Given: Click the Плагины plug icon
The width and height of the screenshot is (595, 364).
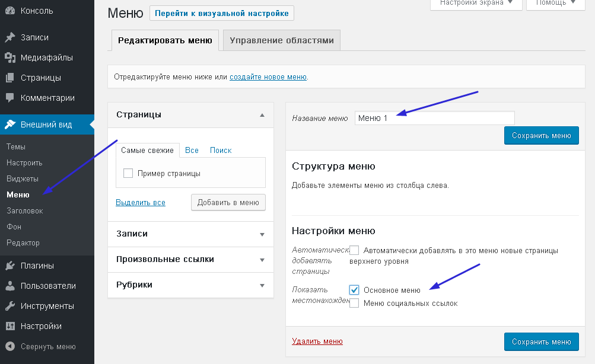Looking at the screenshot, I should point(10,266).
